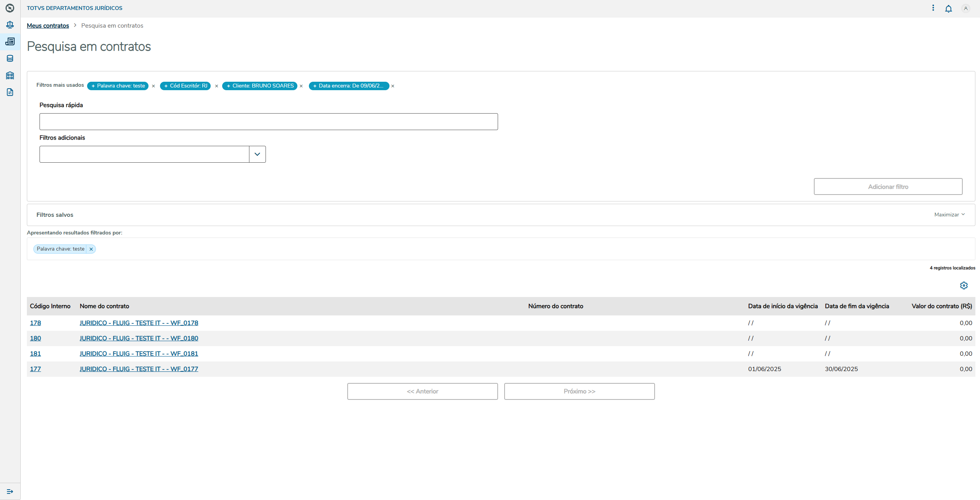Go to Meus contratos breadcrumb

pos(48,26)
